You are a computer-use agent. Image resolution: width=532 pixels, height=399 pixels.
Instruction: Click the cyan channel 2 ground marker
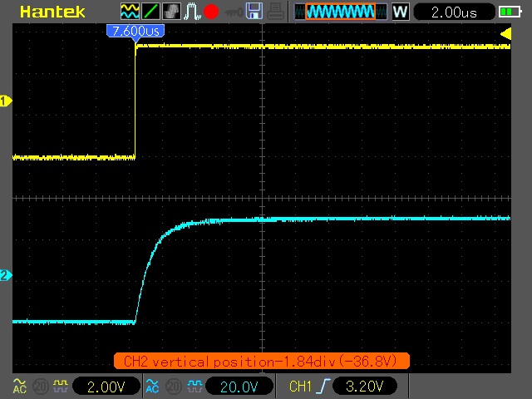tap(6, 275)
